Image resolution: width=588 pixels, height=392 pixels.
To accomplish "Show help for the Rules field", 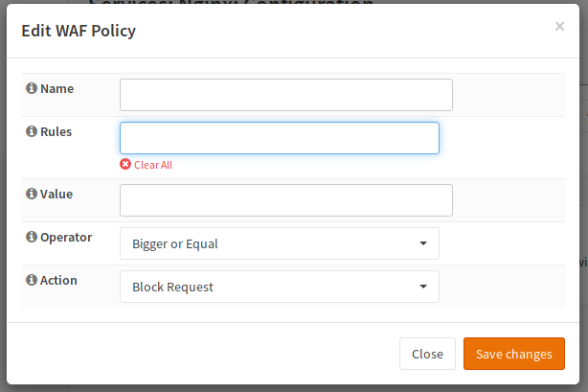I will (x=32, y=131).
